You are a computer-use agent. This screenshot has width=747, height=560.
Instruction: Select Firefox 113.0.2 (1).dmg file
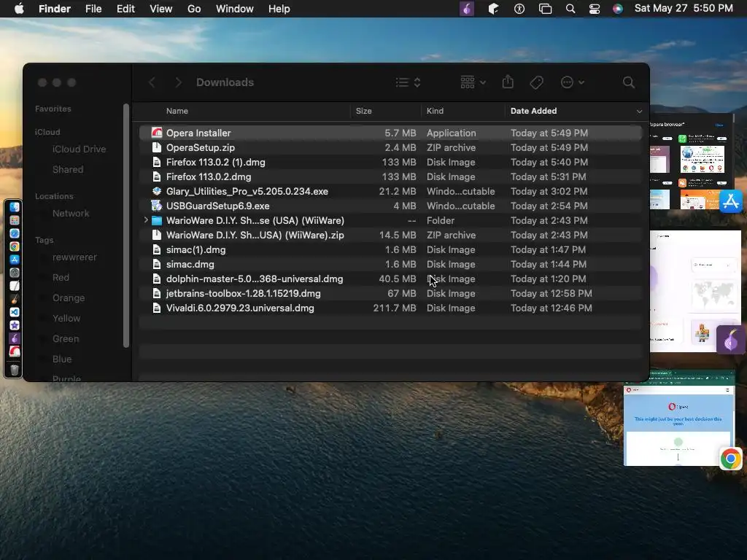click(391, 162)
